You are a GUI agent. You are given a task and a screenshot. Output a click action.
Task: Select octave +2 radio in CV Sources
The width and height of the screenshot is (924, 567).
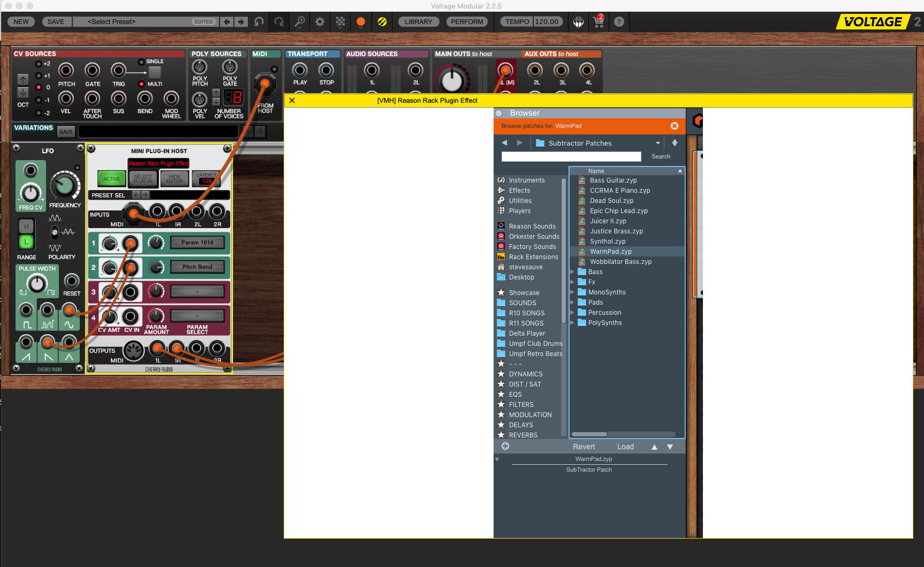point(39,64)
